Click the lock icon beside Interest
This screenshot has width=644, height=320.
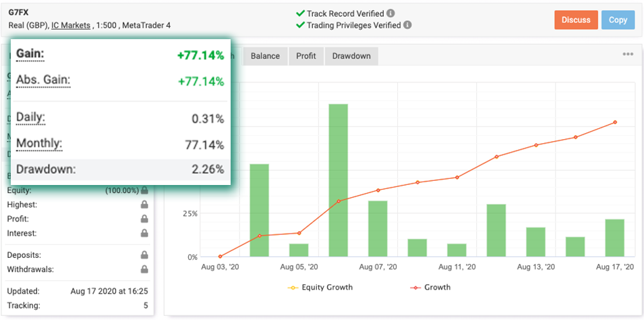144,233
